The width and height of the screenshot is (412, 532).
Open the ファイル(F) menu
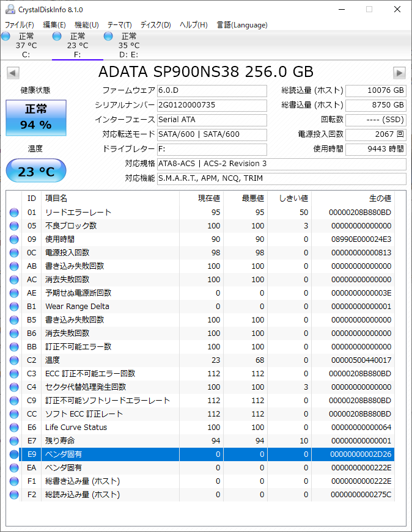(x=20, y=25)
